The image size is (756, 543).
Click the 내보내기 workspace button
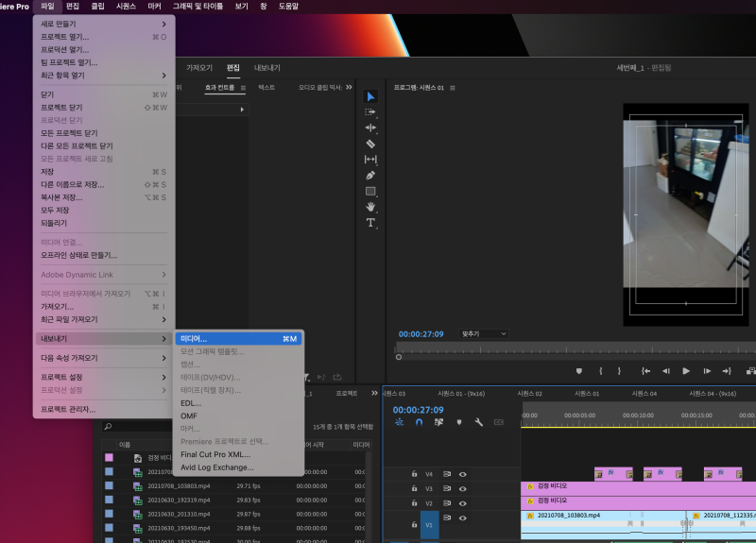coord(268,68)
